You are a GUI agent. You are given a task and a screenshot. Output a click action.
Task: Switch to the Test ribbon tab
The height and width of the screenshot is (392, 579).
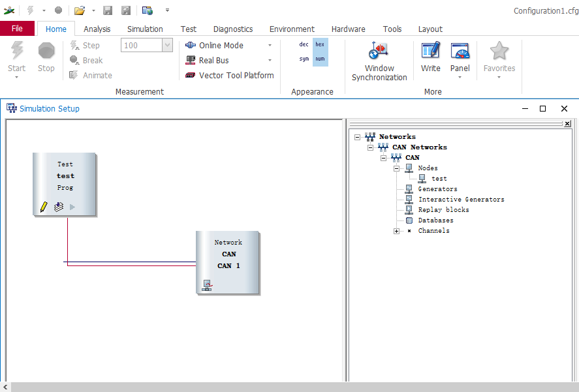pyautogui.click(x=189, y=29)
